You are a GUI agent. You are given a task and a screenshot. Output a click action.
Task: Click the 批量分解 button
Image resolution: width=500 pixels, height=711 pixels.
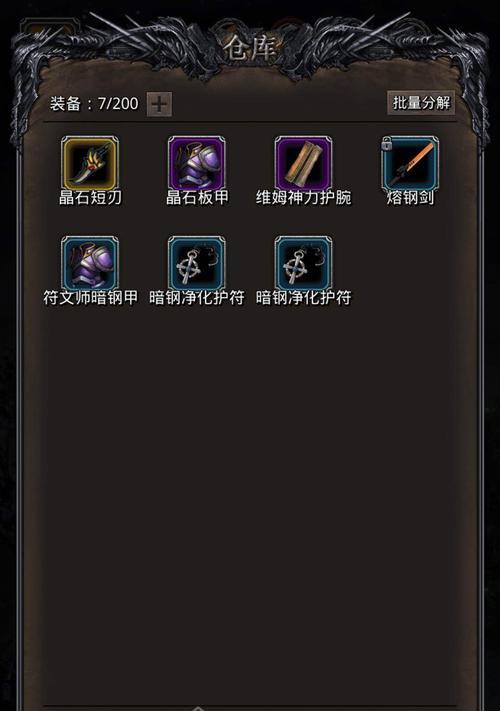tap(421, 103)
